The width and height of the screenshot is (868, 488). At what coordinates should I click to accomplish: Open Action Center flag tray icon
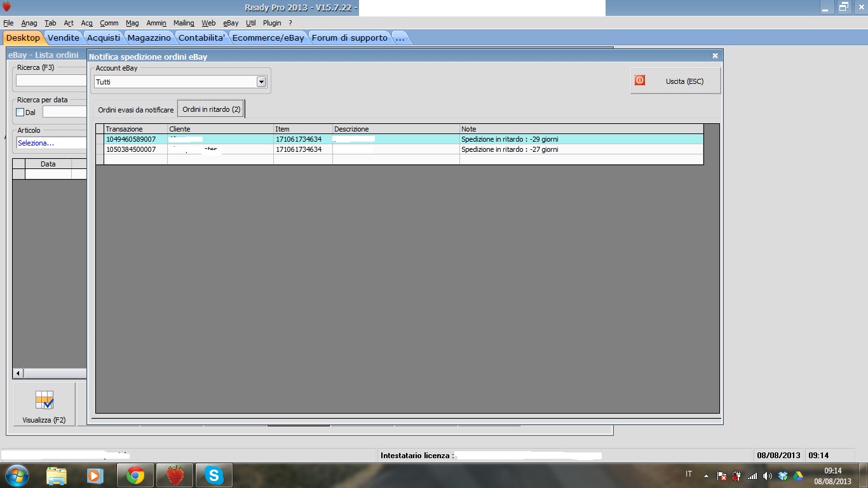[722, 476]
